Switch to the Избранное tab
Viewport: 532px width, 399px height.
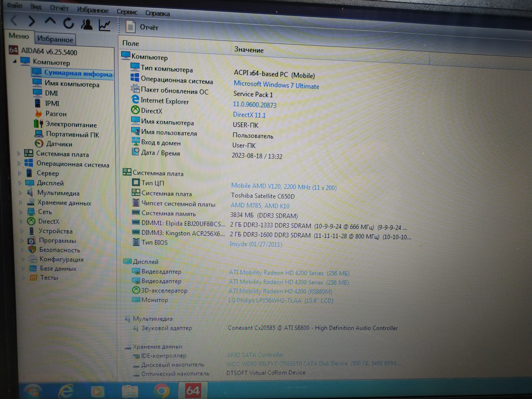pos(55,39)
